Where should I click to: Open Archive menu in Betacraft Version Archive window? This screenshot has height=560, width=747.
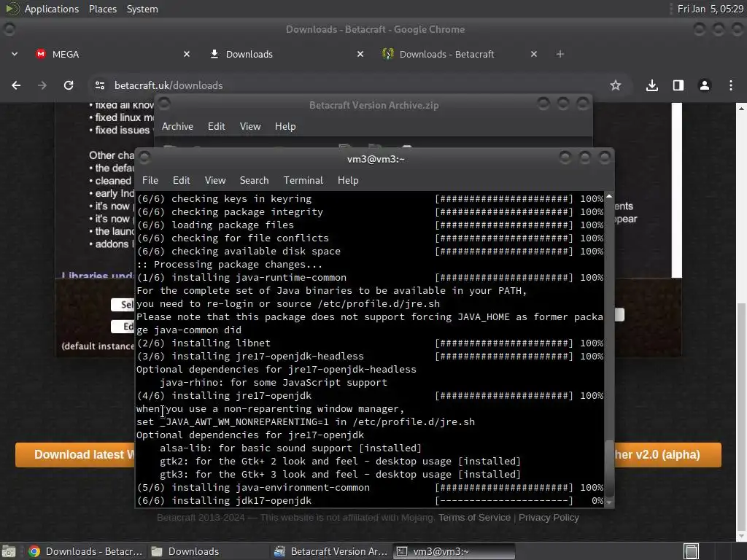click(178, 126)
